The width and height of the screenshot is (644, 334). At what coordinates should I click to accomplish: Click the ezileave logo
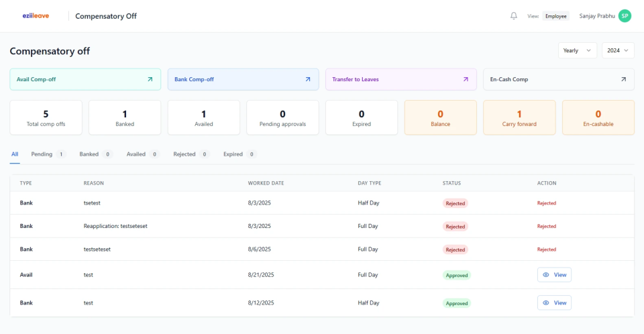pos(36,16)
